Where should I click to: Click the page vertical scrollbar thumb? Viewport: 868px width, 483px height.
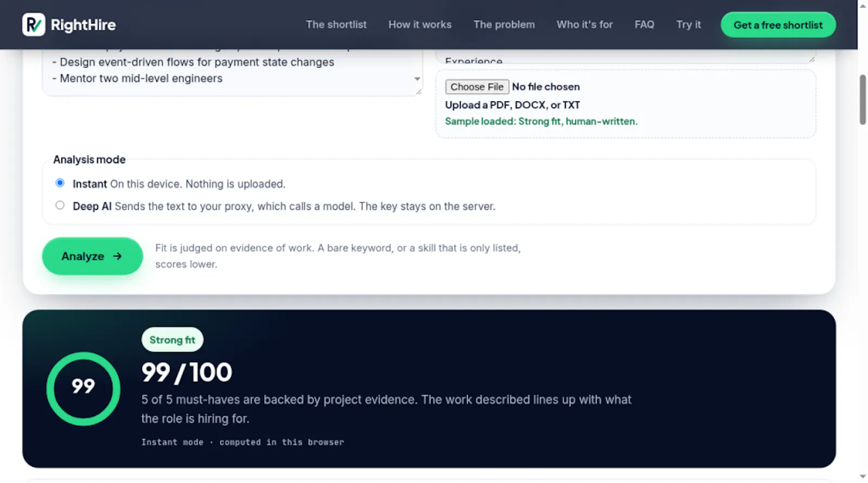(863, 100)
